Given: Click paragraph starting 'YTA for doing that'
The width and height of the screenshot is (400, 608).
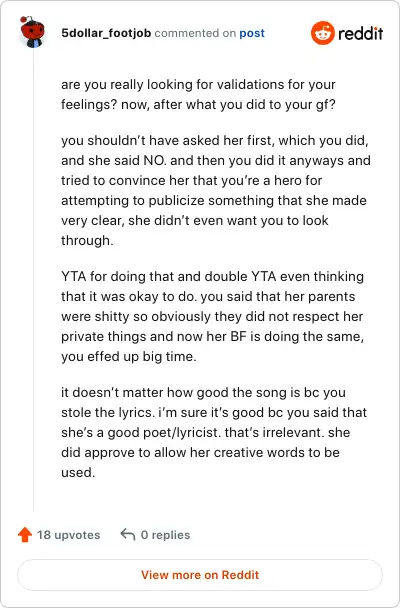Looking at the screenshot, I should coord(212,316).
